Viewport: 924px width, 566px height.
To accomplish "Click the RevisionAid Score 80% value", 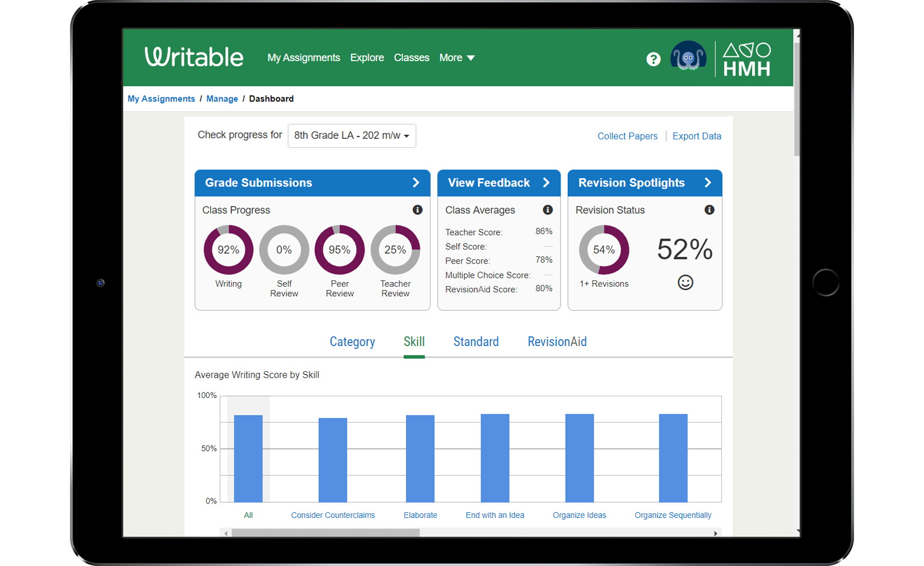I will point(544,288).
